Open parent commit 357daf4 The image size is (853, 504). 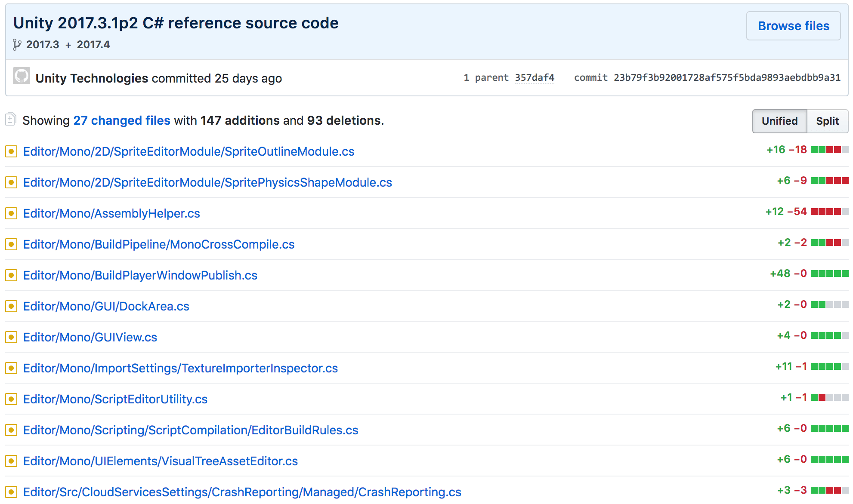[535, 77]
